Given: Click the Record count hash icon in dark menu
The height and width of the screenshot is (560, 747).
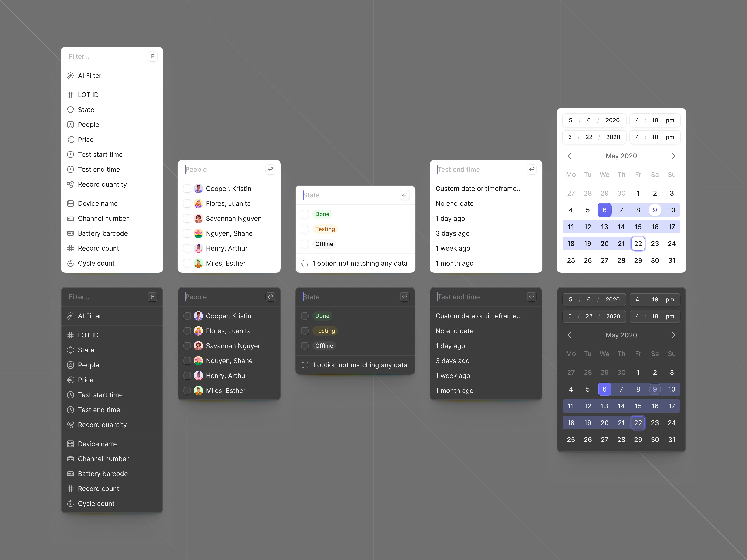Looking at the screenshot, I should coord(70,488).
